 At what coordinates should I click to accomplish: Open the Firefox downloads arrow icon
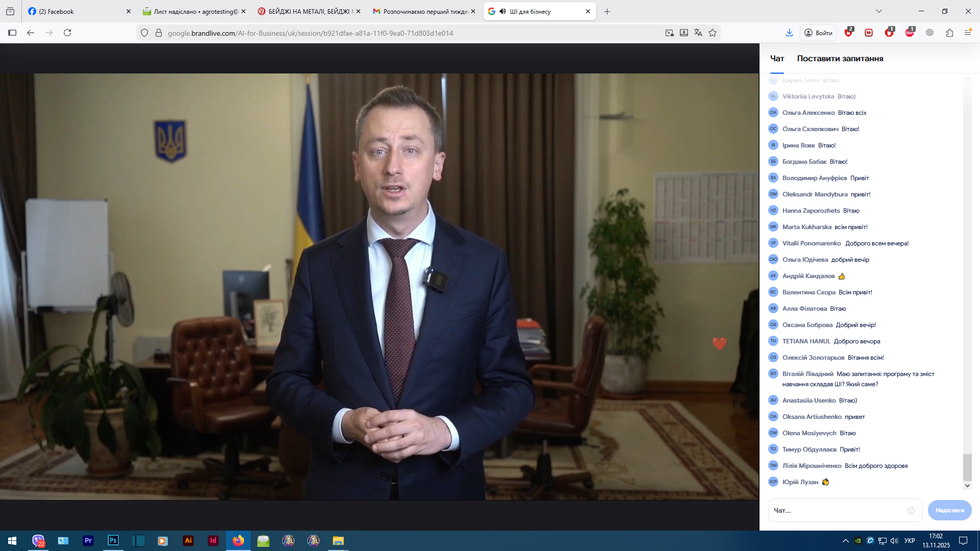(x=789, y=33)
